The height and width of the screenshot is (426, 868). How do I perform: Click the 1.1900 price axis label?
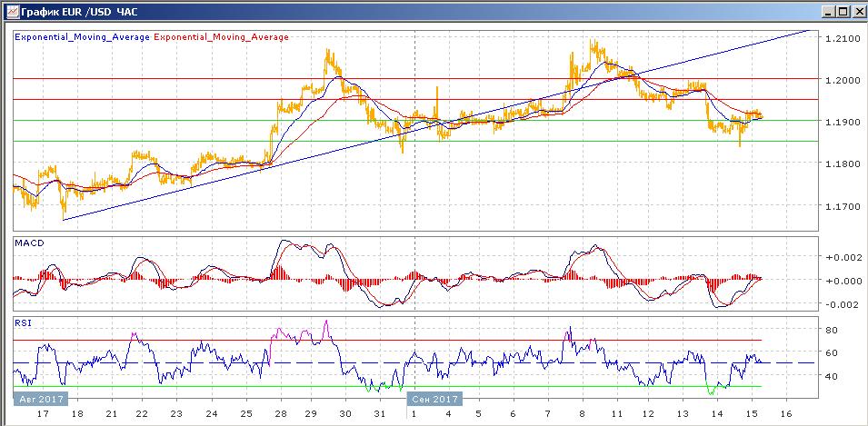841,121
